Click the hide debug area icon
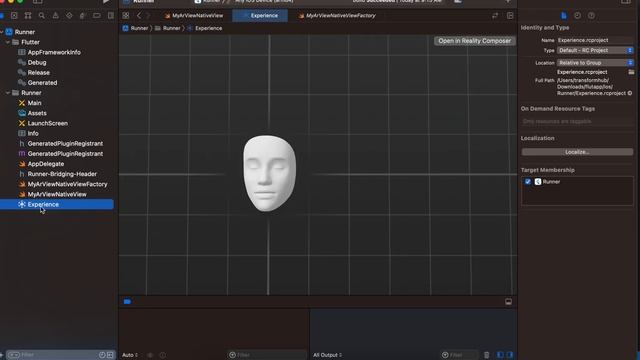Image resolution: width=640 pixels, height=360 pixels. click(x=509, y=302)
